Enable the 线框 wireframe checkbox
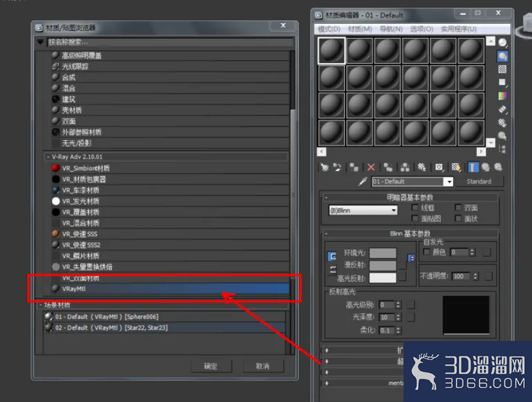 pyautogui.click(x=414, y=207)
